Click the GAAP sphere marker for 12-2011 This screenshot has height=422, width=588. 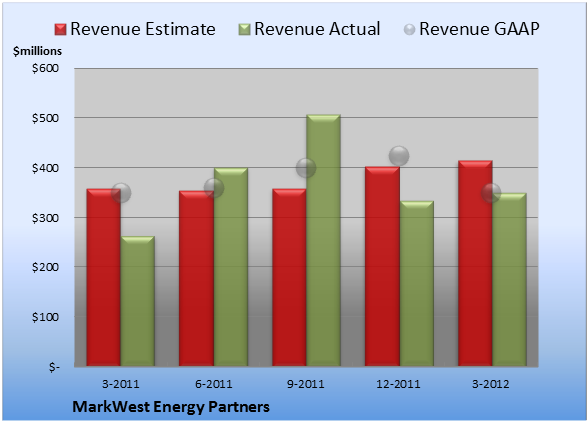pyautogui.click(x=399, y=156)
